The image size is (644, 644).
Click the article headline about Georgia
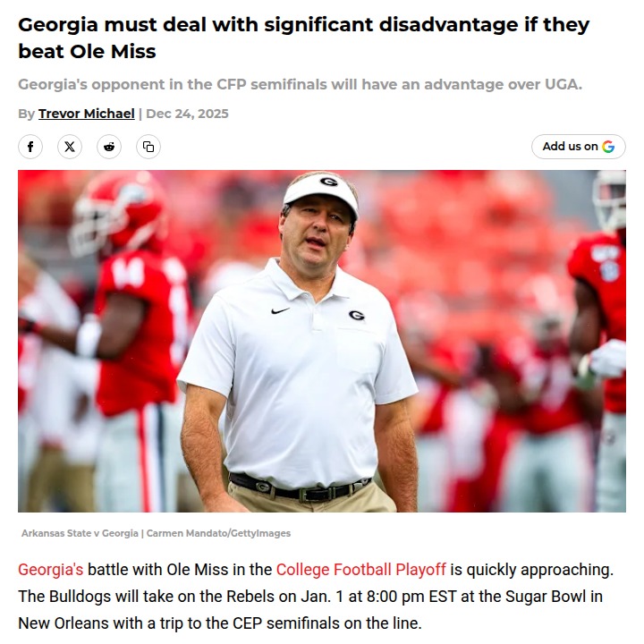coord(304,38)
